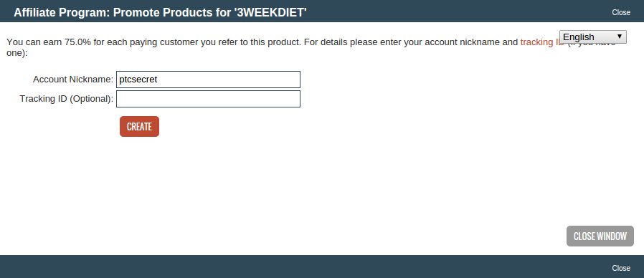Focus the empty Tracking ID input field
644x278 pixels.
pos(208,99)
